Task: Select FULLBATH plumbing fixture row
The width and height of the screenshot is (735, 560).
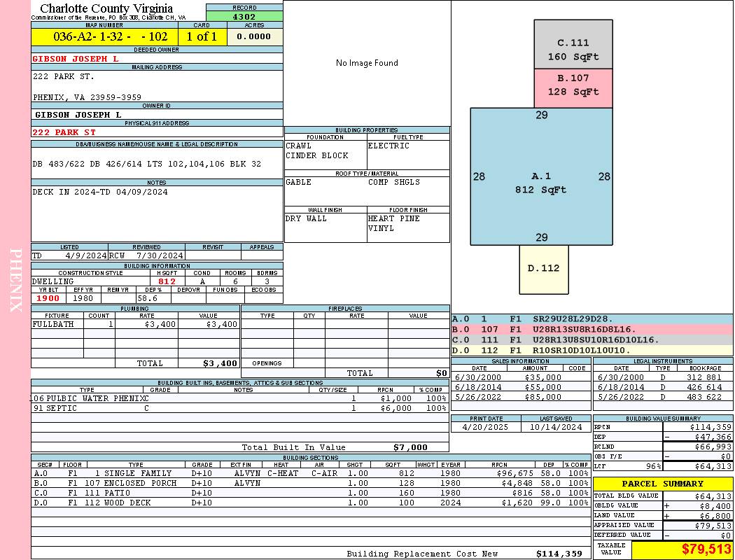Action: (136, 324)
